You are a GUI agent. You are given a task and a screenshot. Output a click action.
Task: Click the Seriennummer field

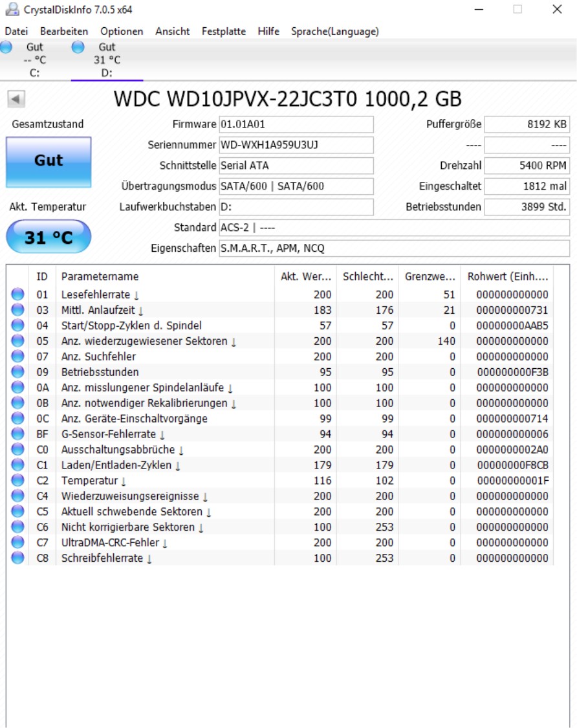[x=296, y=145]
